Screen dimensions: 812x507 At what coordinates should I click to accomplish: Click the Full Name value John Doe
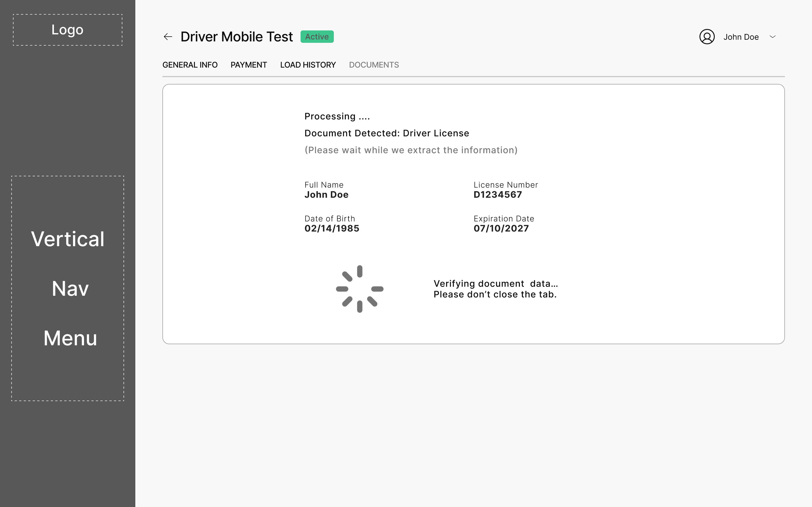[x=326, y=195]
